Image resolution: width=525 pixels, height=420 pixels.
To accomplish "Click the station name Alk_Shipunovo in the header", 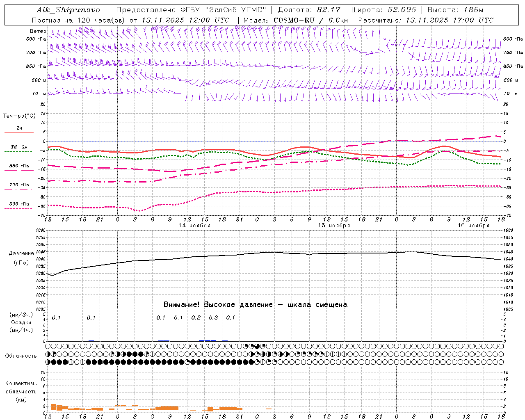I will click(68, 10).
